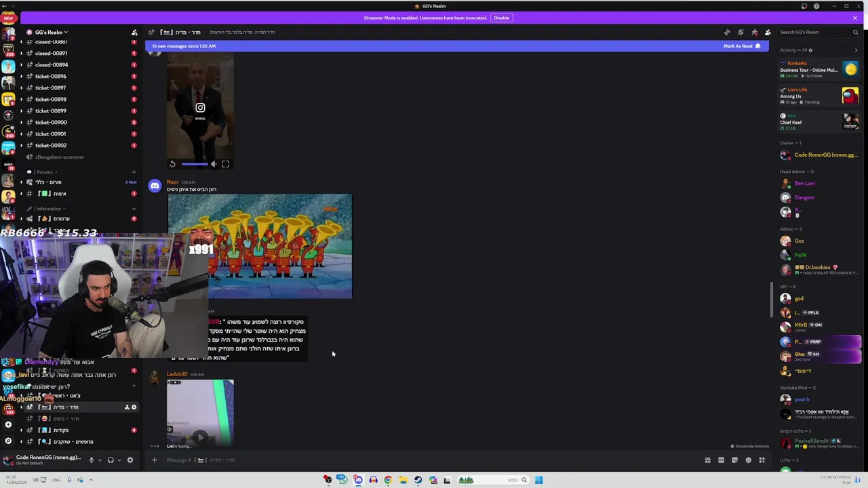Open the Threads icon in the channel header

[727, 32]
